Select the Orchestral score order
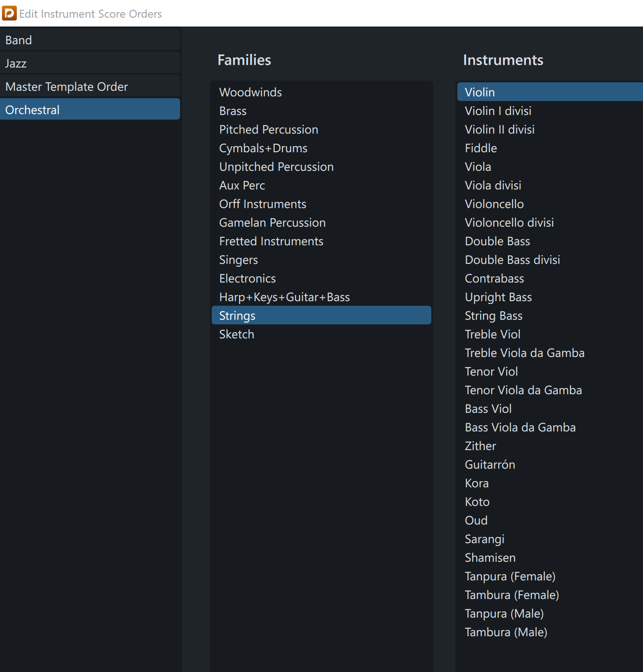Image resolution: width=643 pixels, height=672 pixels. click(x=33, y=110)
